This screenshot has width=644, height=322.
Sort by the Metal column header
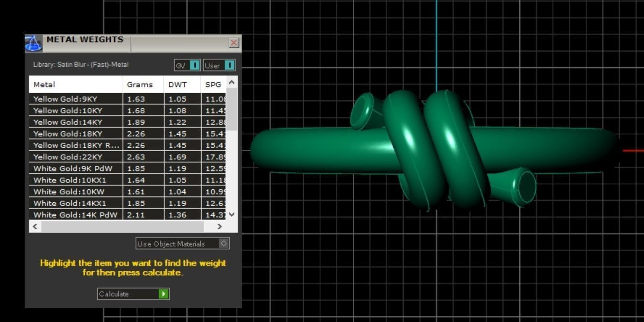[75, 84]
